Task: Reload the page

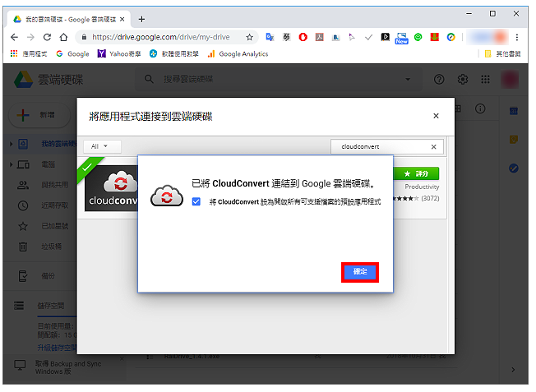Action: click(x=47, y=37)
